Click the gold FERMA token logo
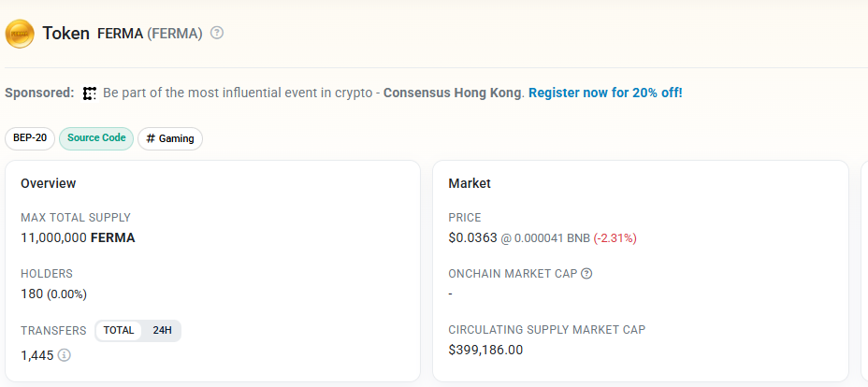The image size is (868, 387). (20, 34)
